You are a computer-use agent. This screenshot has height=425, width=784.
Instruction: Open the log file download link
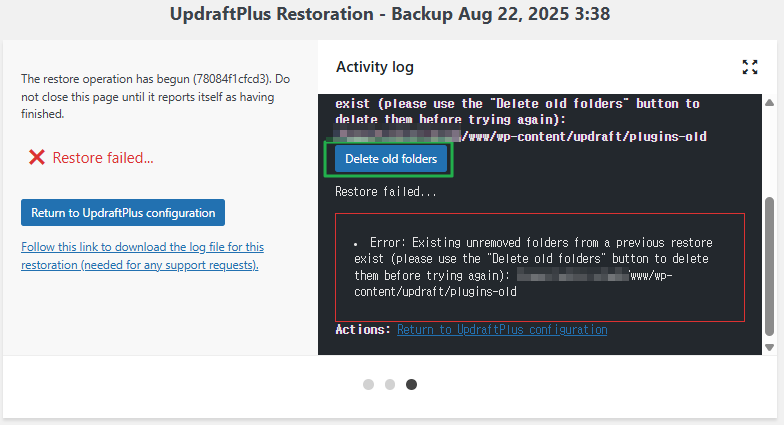coord(142,255)
